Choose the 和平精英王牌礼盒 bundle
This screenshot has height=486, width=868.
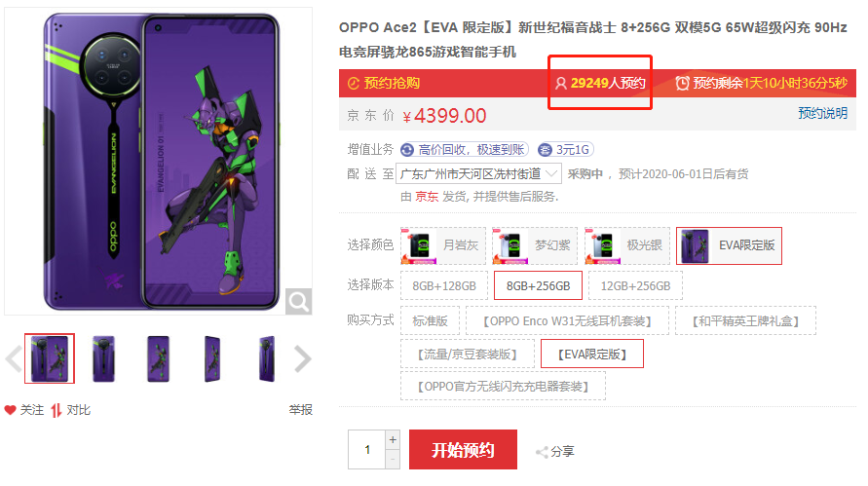[x=745, y=320]
